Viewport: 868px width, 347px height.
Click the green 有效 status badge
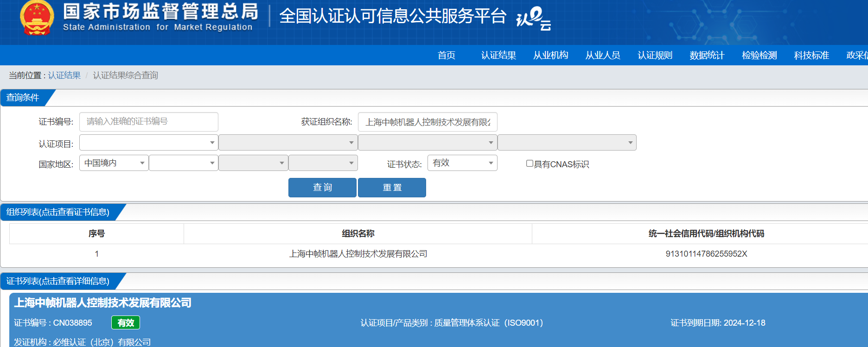(x=126, y=322)
